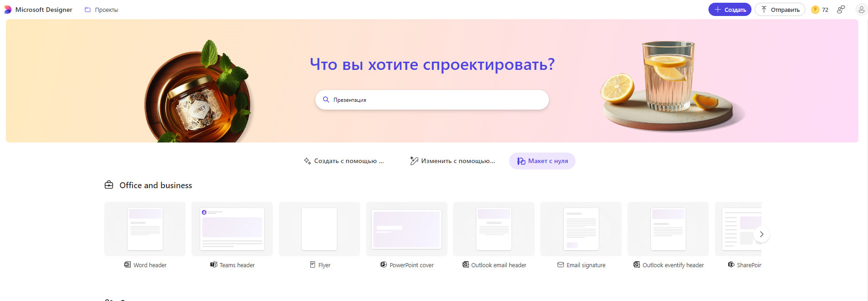
Task: Click the search magnifier icon
Action: click(x=326, y=100)
